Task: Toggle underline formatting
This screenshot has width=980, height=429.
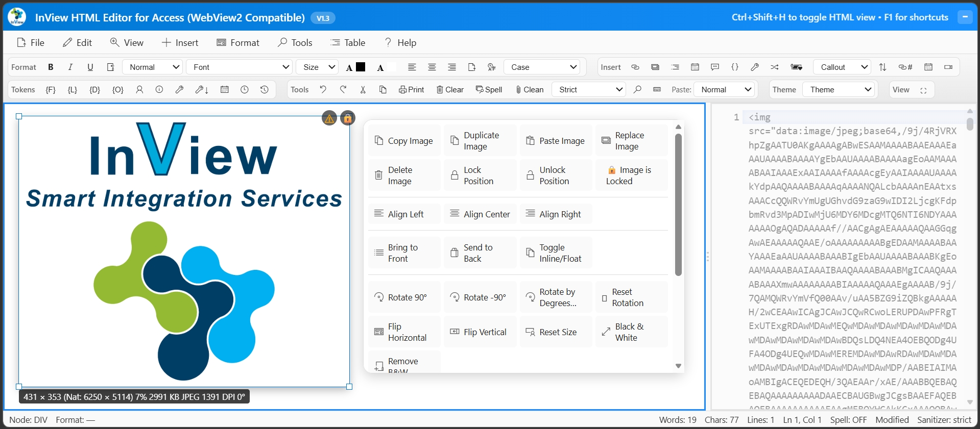Action: pos(90,67)
